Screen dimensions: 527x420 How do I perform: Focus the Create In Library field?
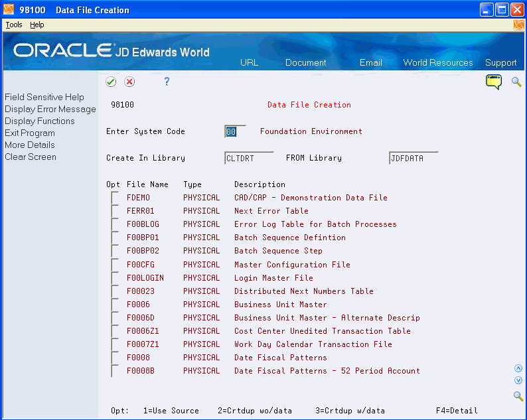point(249,158)
